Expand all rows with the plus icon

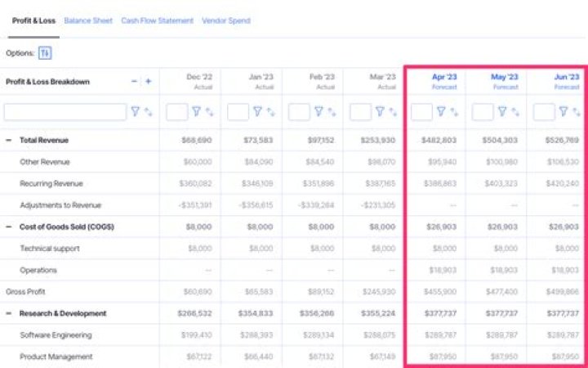point(148,82)
